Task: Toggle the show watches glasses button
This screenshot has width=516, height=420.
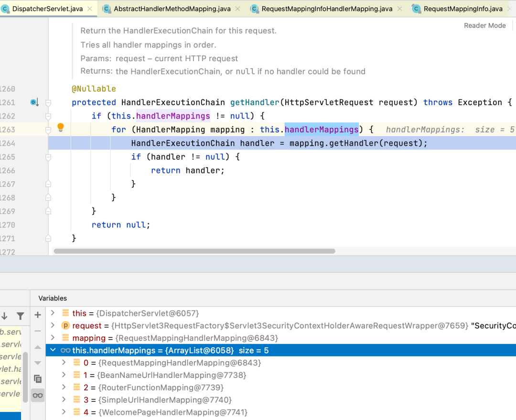Action: [38, 395]
